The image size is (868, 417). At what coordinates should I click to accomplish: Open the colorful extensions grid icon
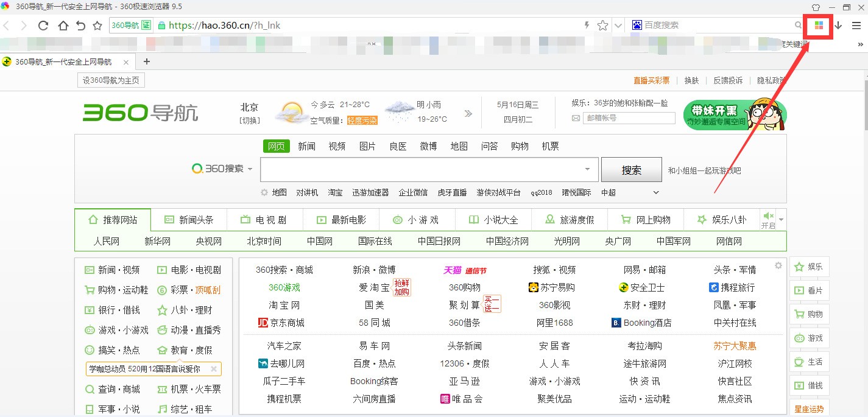tap(819, 26)
